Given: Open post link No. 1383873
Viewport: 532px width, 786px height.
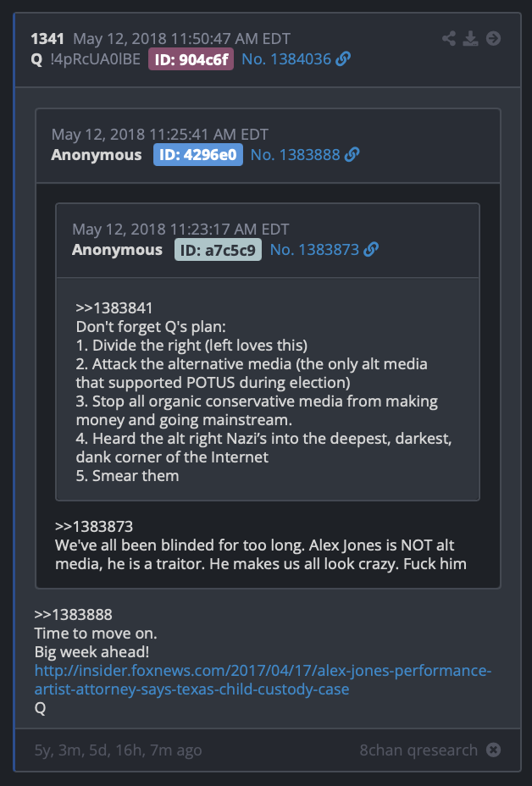Looking at the screenshot, I should click(314, 250).
